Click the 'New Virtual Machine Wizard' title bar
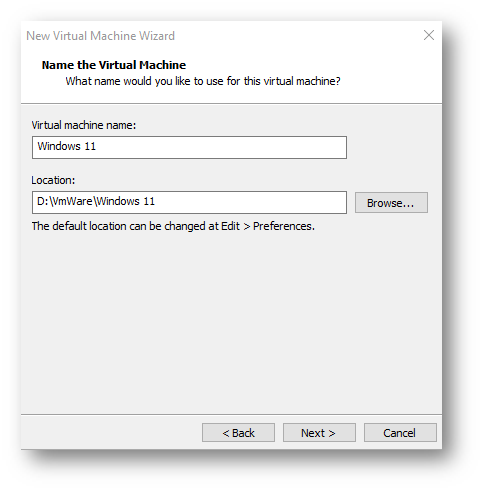 pyautogui.click(x=100, y=36)
